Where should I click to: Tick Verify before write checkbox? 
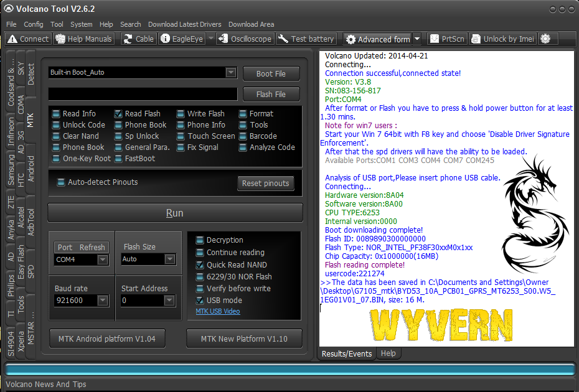coord(200,288)
